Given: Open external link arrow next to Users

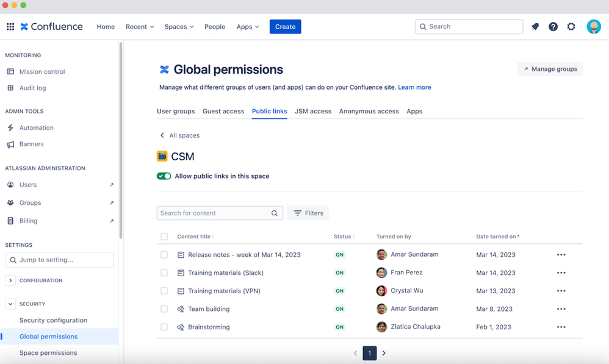Looking at the screenshot, I should pyautogui.click(x=112, y=185).
